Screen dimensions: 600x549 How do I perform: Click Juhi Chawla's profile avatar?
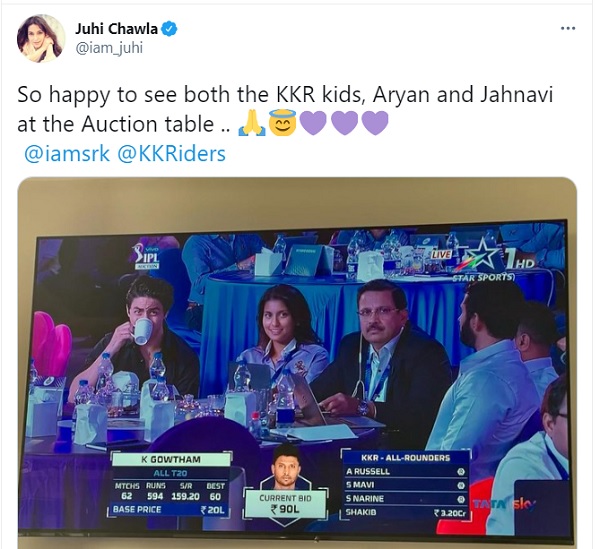click(41, 38)
